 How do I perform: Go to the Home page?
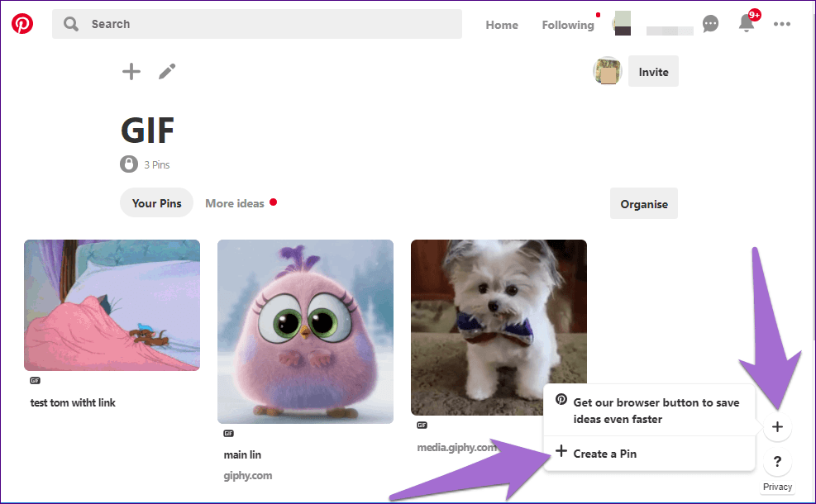(502, 25)
